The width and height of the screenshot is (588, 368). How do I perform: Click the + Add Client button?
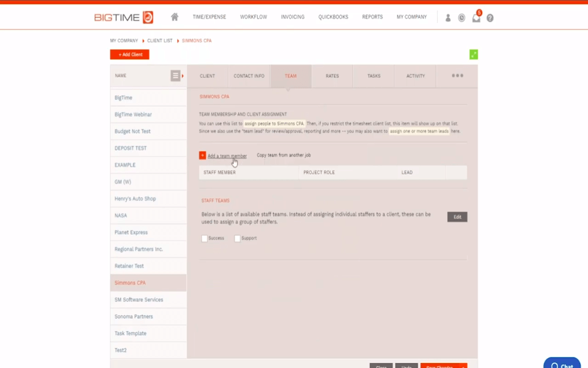click(x=130, y=55)
